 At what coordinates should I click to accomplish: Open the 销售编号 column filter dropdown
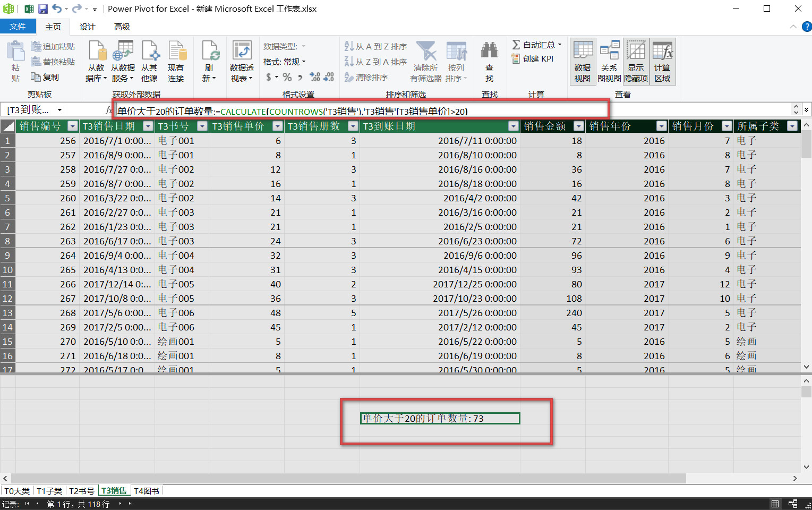click(x=73, y=126)
